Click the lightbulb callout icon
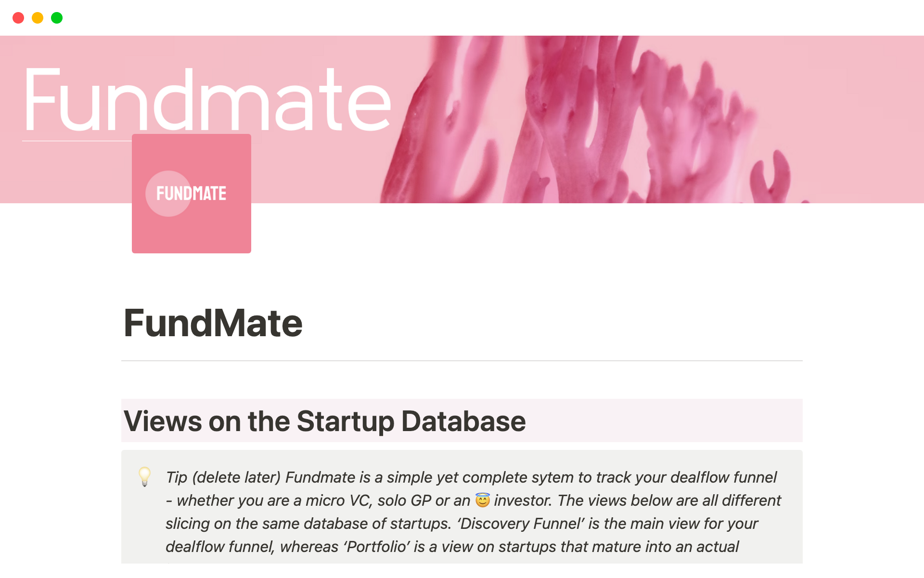The height and width of the screenshot is (578, 924). pyautogui.click(x=144, y=476)
